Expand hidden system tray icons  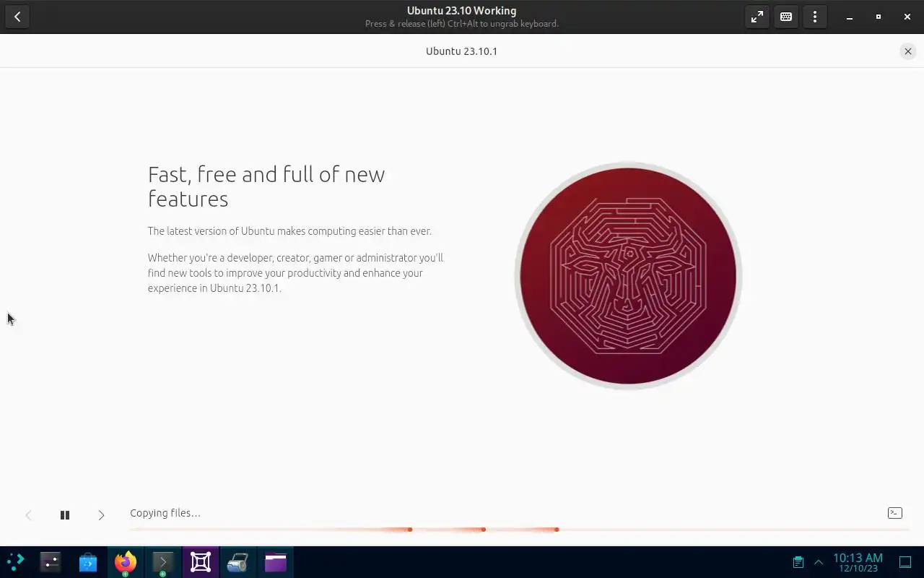pyautogui.click(x=819, y=562)
